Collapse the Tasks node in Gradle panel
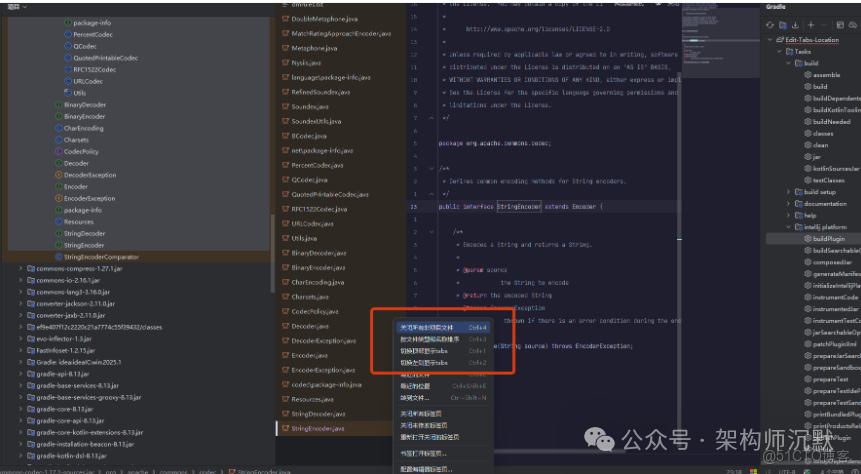The width and height of the screenshot is (861, 474). (x=779, y=51)
